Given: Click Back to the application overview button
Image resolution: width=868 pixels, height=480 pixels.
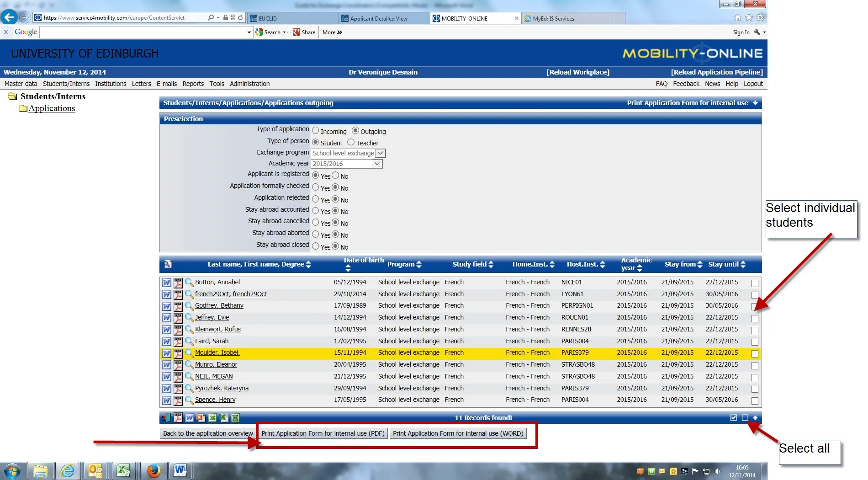Looking at the screenshot, I should point(207,433).
